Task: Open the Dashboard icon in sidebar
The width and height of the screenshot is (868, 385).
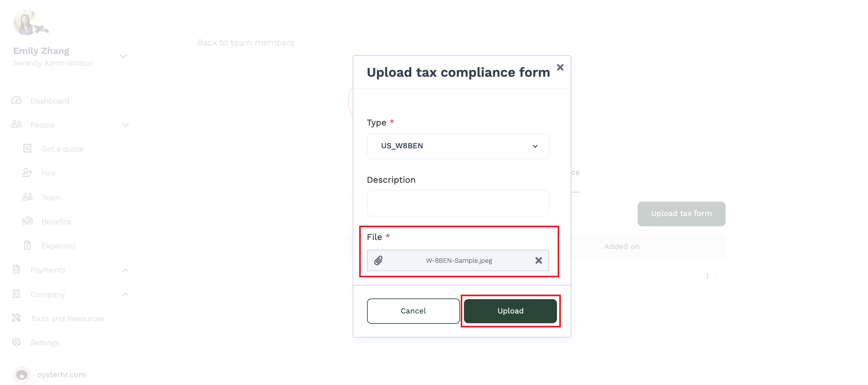Action: (16, 100)
